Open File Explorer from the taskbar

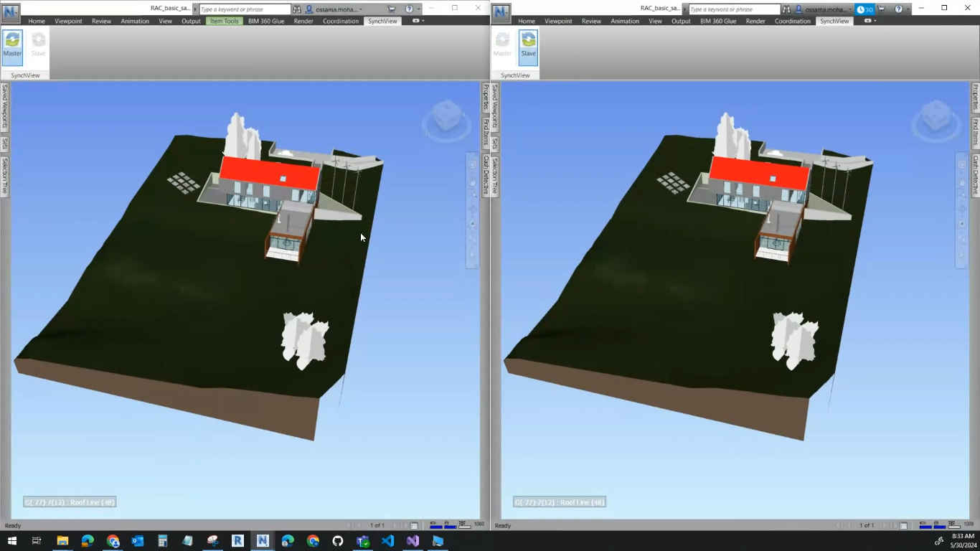tap(62, 541)
